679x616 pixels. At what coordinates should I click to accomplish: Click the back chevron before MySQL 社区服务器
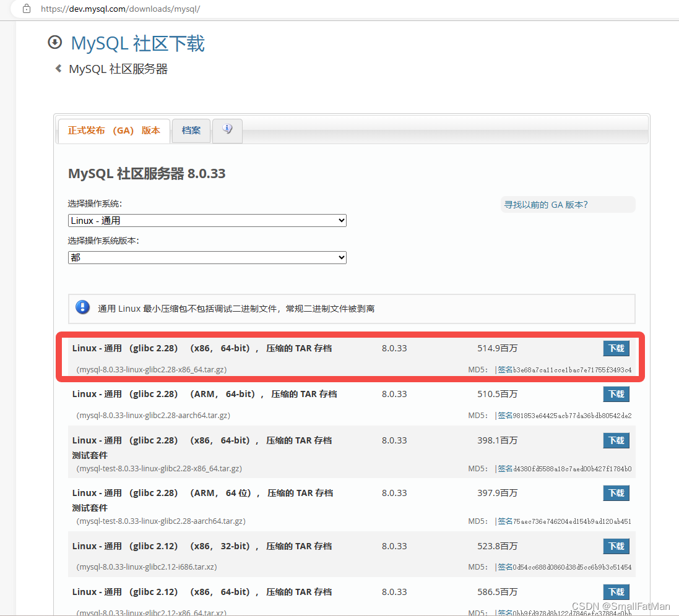point(58,69)
